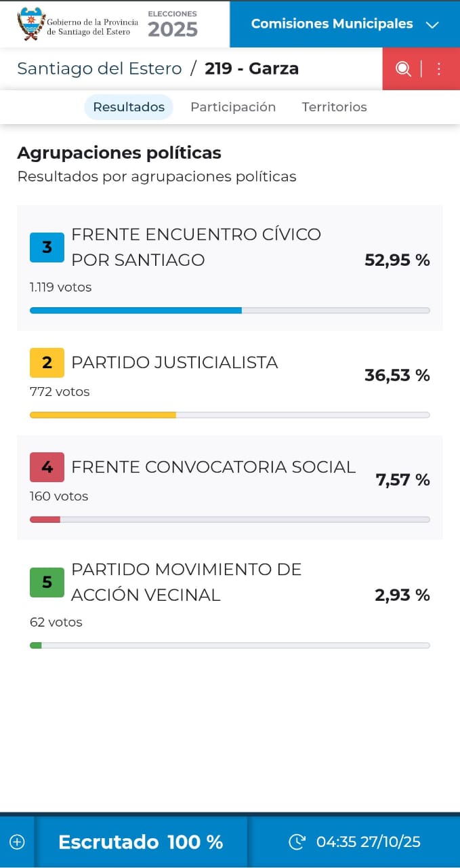The width and height of the screenshot is (460, 868).
Task: Click the Escrutado 100 % button
Action: coord(141,842)
